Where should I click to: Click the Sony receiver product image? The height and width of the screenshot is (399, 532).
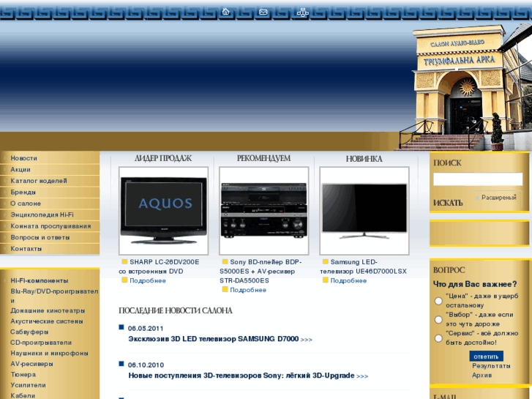(264, 211)
